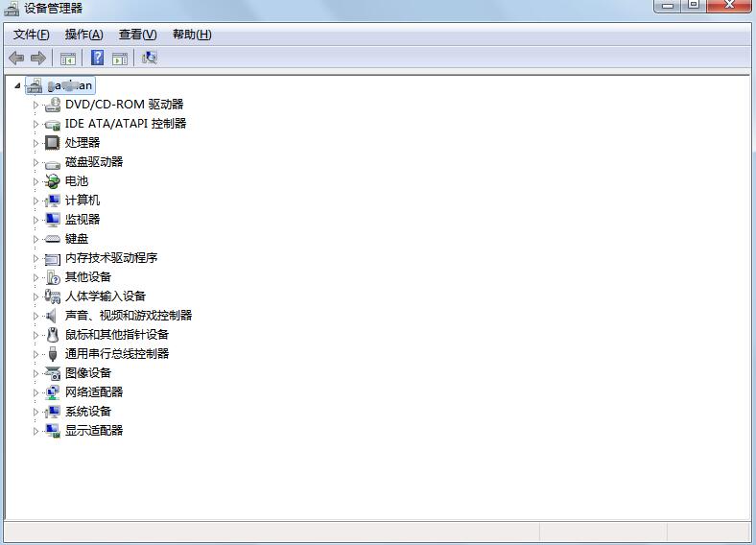Expand the 键盘 category arrow
Image resolution: width=756 pixels, height=545 pixels.
pos(36,239)
